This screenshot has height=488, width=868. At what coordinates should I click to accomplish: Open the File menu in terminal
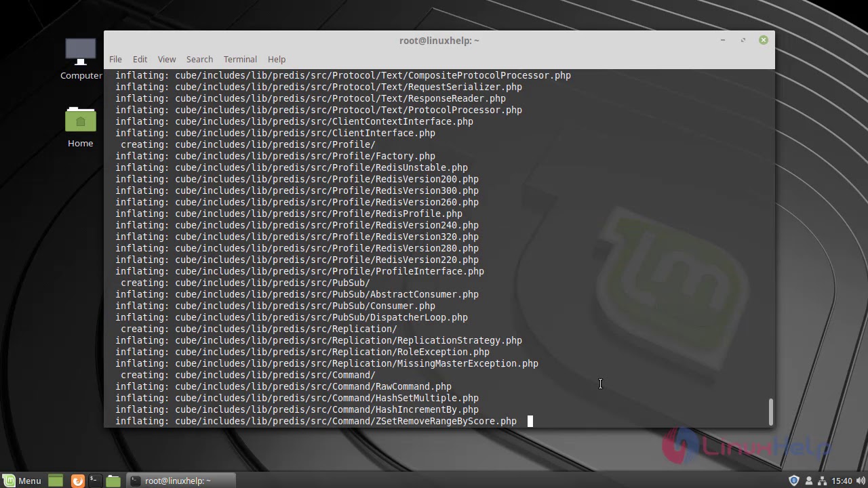click(x=115, y=59)
